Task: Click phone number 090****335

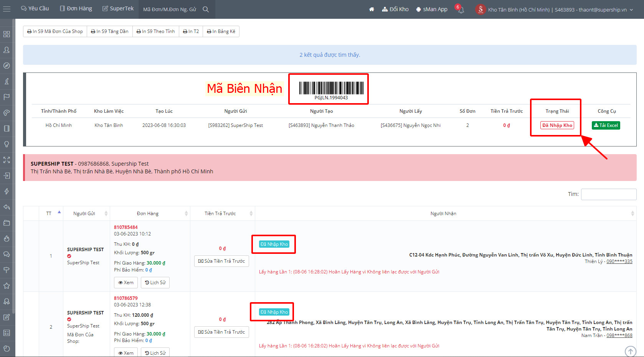Action: [619, 262]
